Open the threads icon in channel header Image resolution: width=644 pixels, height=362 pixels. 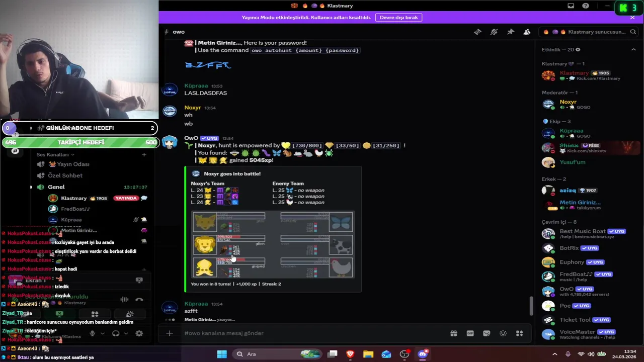click(x=477, y=32)
